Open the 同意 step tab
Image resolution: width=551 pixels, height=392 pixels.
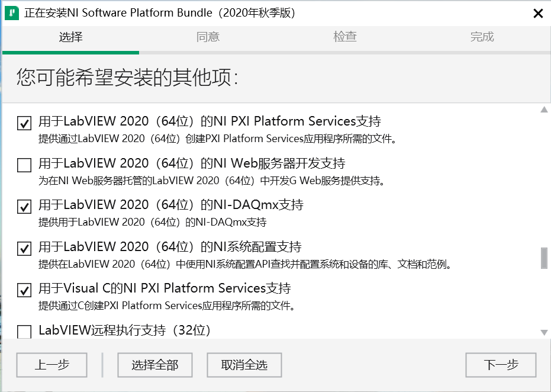tap(208, 37)
